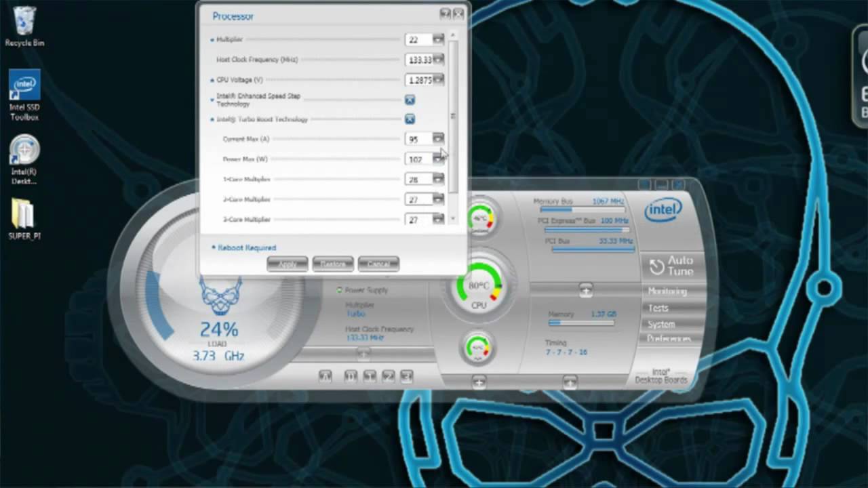Click the Cancel button
This screenshot has width=868, height=488.
(378, 264)
